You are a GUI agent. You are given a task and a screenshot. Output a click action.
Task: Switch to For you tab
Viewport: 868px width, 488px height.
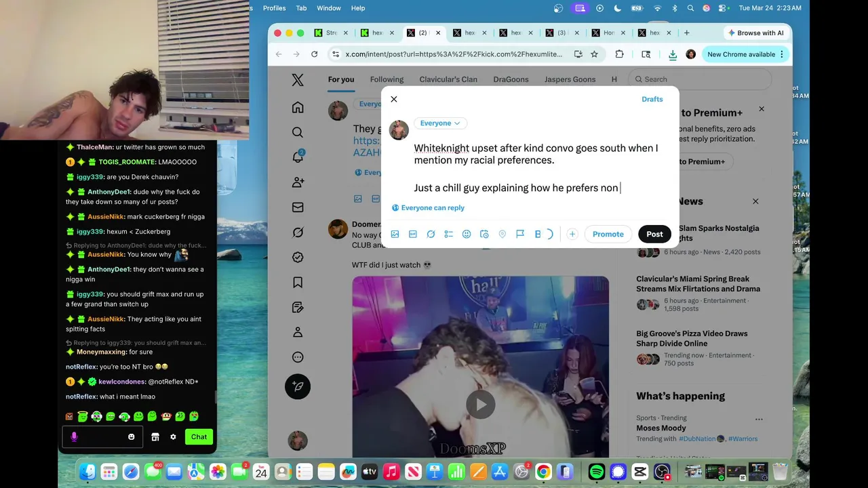tap(341, 79)
